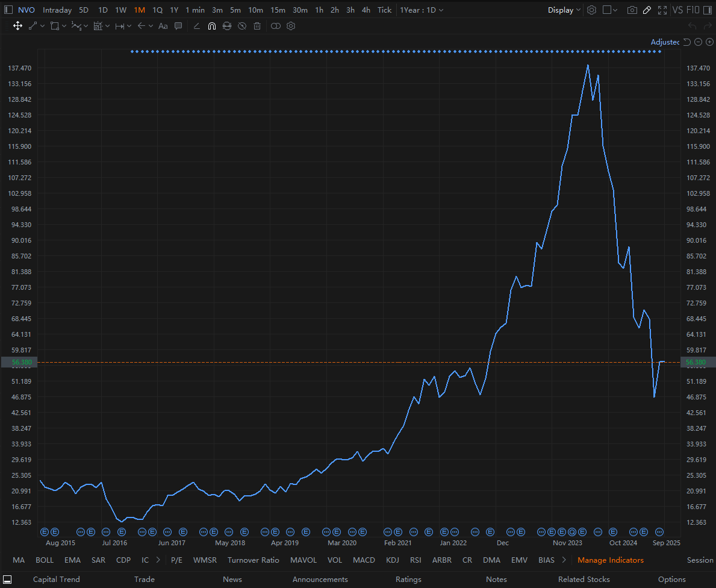Show more sub indicators after BIAS
This screenshot has width=716, height=588.
564,560
